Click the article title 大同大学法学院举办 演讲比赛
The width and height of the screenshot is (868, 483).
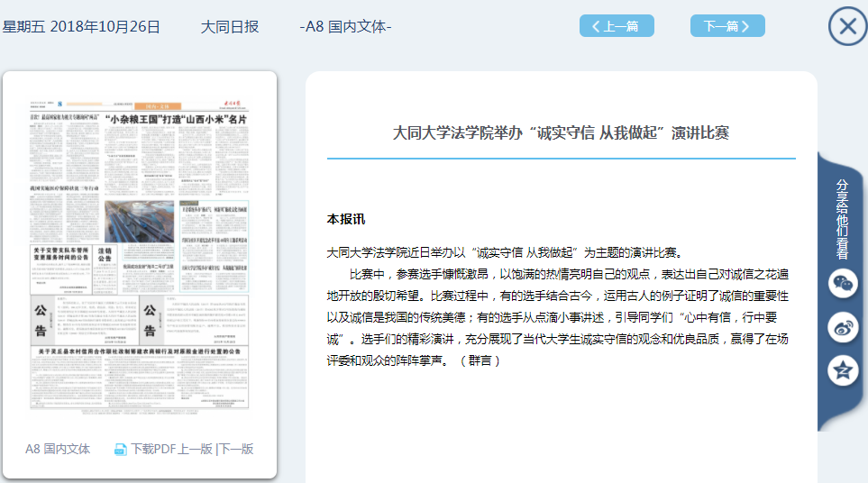coord(561,132)
